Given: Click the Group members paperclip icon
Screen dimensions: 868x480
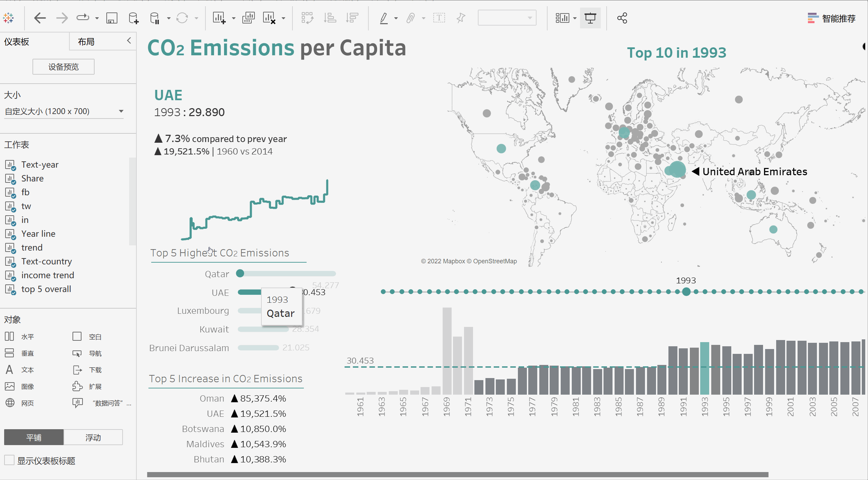Looking at the screenshot, I should point(411,18).
